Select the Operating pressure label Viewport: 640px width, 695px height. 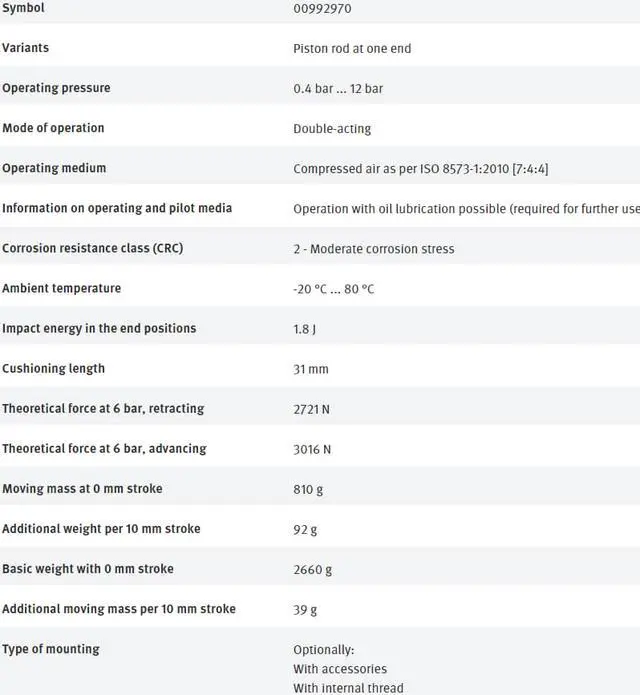pos(56,88)
